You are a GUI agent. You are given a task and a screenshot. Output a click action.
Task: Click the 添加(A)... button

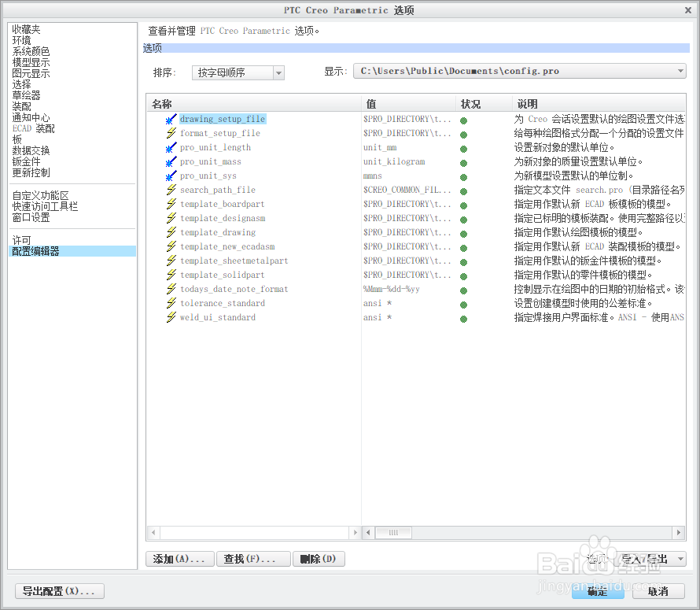(180, 559)
